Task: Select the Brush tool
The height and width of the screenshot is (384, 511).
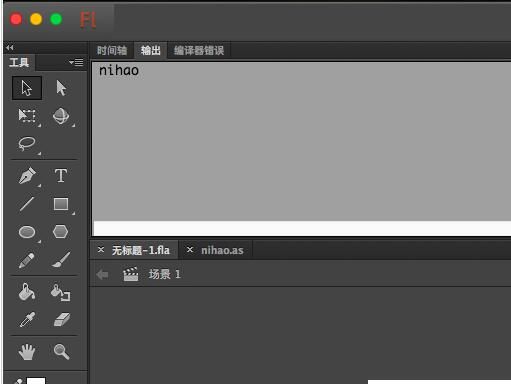Action: tap(61, 260)
